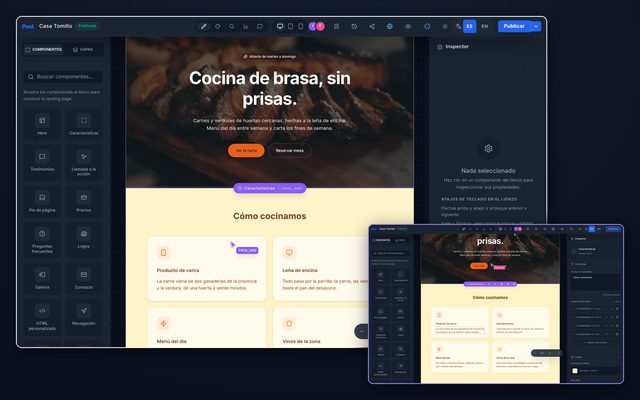Click the blue globe icon in toolbar
The width and height of the screenshot is (640, 400).
coord(390,27)
